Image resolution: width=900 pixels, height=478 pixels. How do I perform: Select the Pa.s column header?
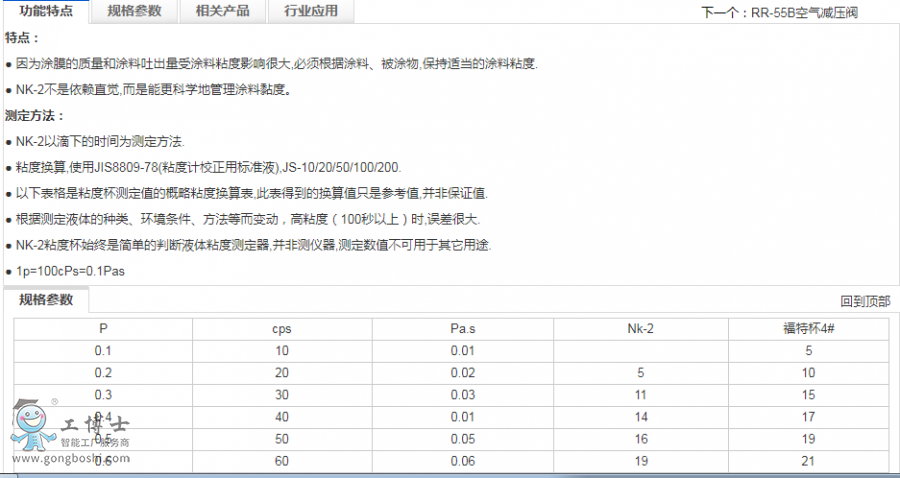tap(461, 328)
